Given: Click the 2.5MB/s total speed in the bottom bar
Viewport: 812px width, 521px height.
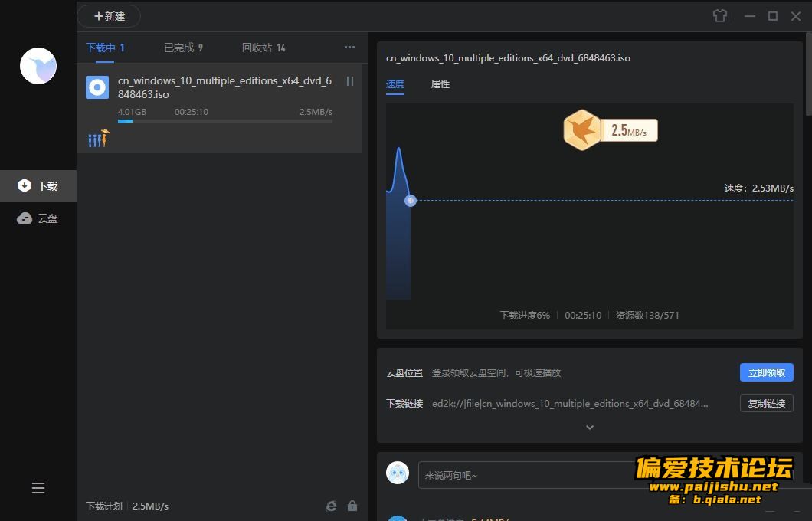Looking at the screenshot, I should [x=150, y=506].
